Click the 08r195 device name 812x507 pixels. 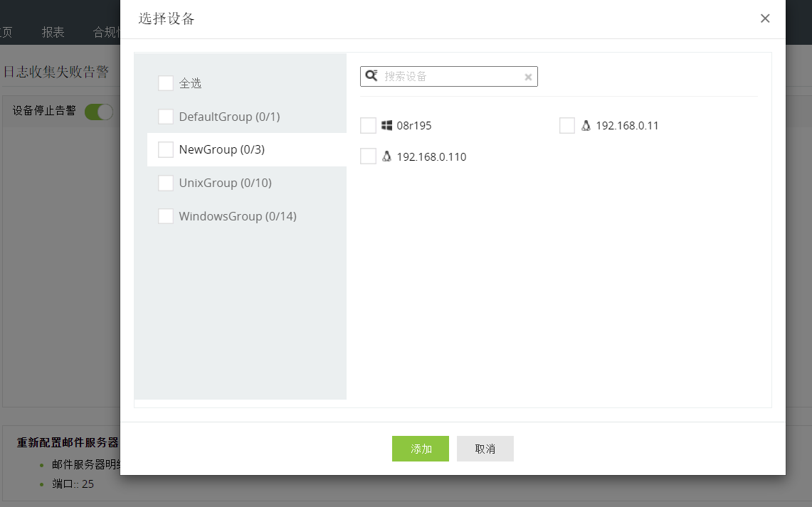point(413,126)
